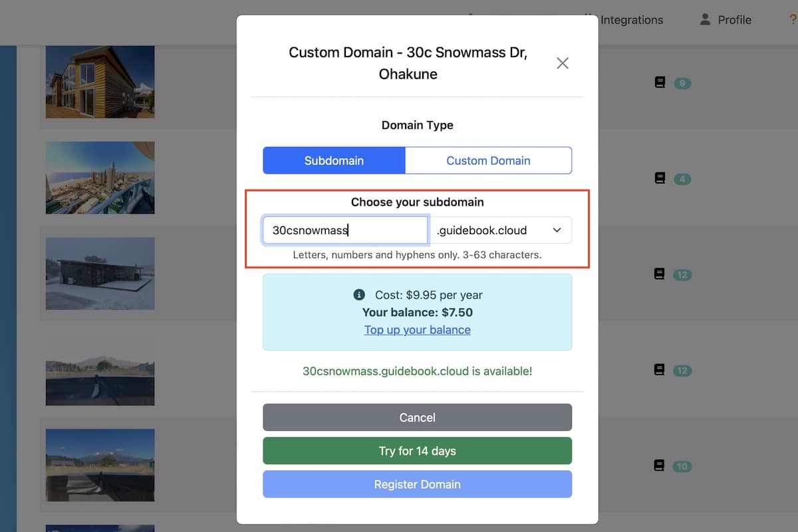Click the 'Cost: $9.95 per year' text
This screenshot has width=798, height=532.
[x=429, y=295]
